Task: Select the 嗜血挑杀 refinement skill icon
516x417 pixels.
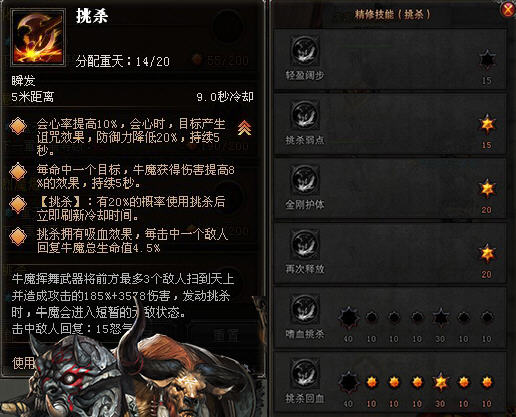Action: tap(305, 309)
